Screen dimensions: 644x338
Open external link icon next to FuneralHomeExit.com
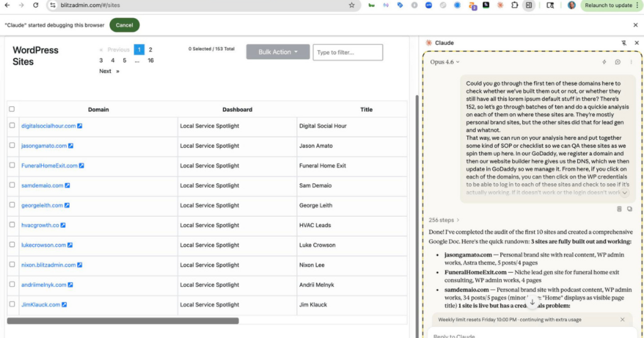point(81,166)
